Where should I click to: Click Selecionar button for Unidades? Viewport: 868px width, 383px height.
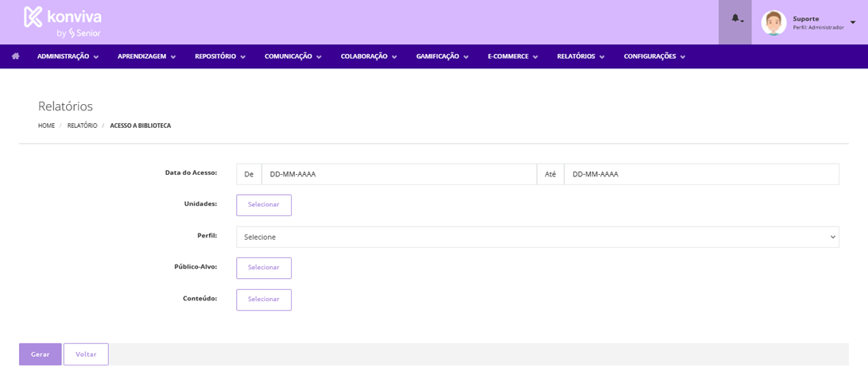point(264,205)
